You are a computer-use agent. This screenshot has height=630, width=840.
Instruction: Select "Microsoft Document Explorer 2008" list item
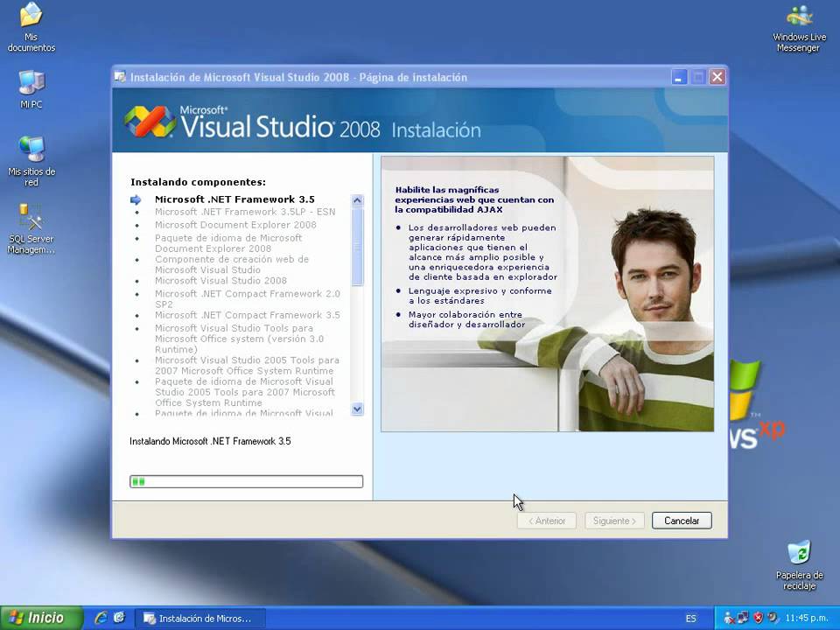pos(235,225)
